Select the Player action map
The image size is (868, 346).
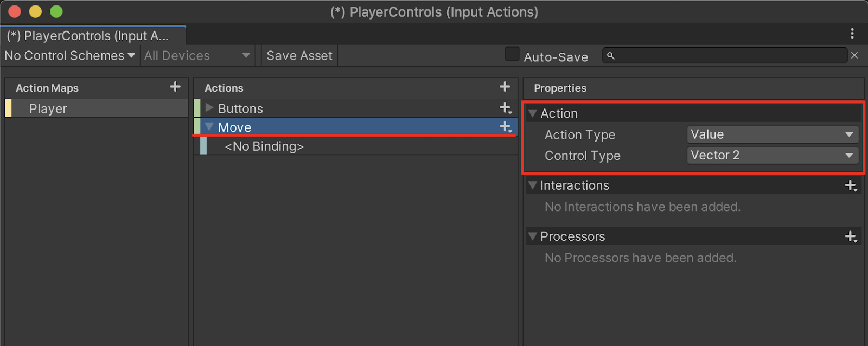tap(48, 108)
